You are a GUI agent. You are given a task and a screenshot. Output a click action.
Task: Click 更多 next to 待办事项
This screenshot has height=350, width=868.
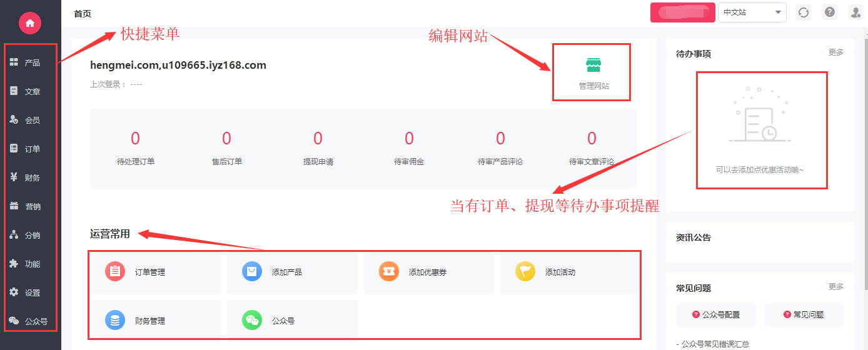point(835,52)
